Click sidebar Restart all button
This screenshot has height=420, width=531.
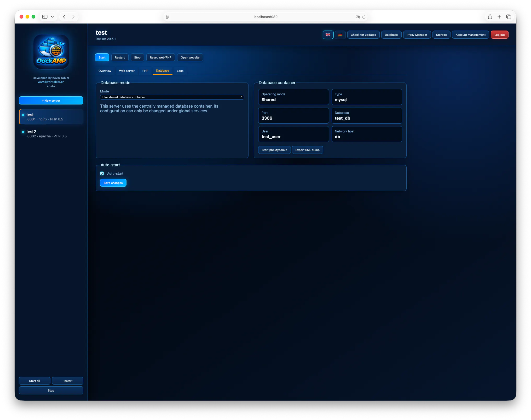pyautogui.click(x=67, y=381)
